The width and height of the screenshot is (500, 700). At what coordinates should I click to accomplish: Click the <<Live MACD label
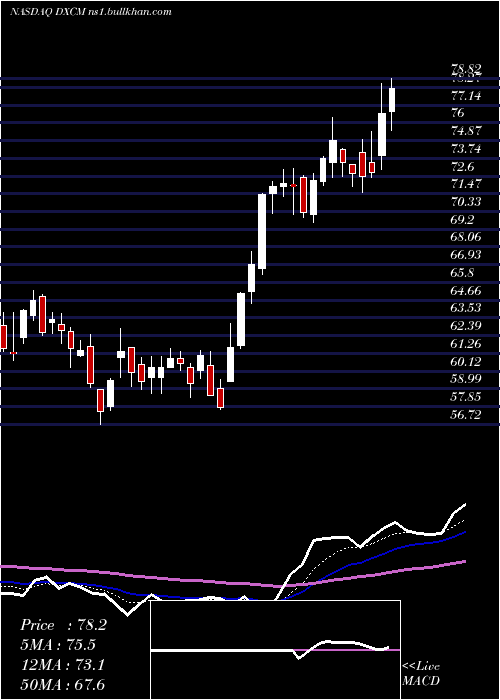[x=421, y=673]
